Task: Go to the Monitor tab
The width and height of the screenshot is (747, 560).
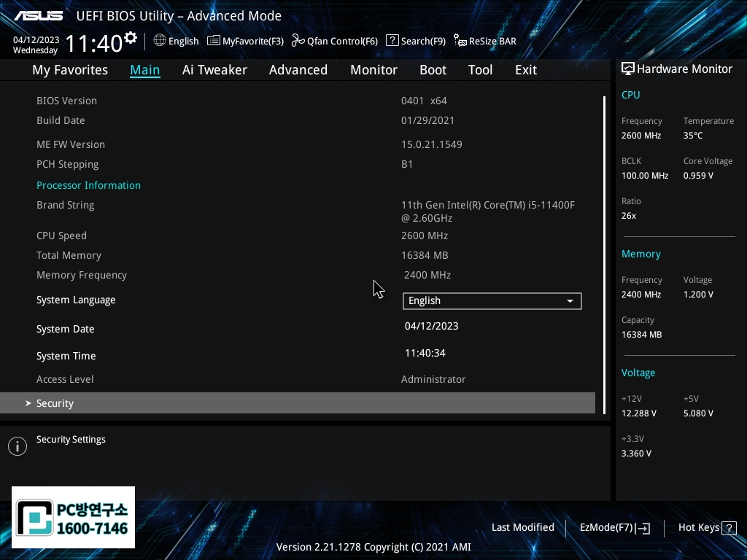Action: [x=373, y=70]
